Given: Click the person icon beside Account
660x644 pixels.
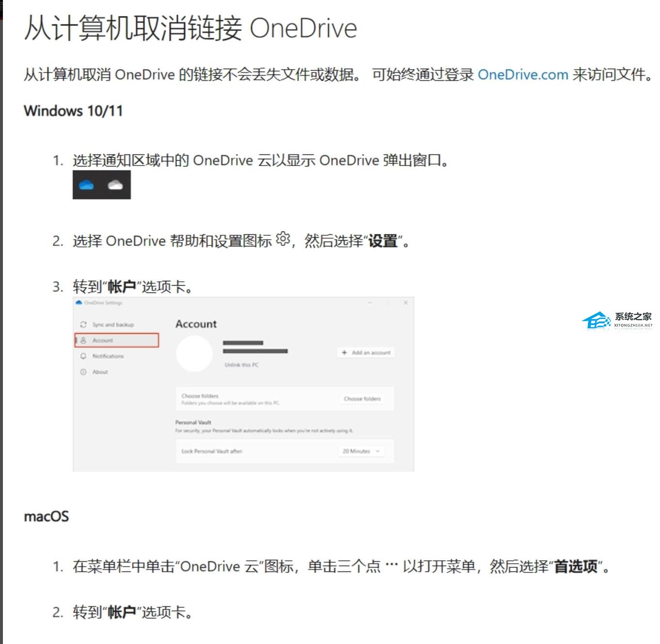Looking at the screenshot, I should [83, 340].
